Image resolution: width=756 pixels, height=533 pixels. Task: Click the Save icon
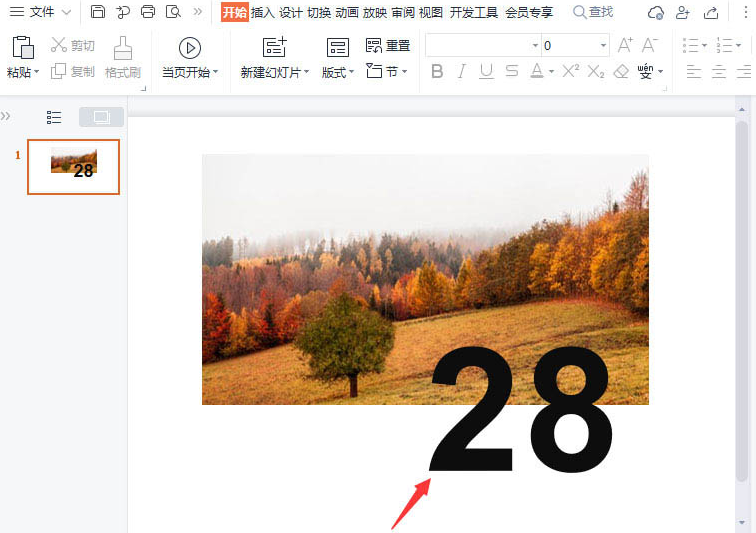tap(98, 12)
